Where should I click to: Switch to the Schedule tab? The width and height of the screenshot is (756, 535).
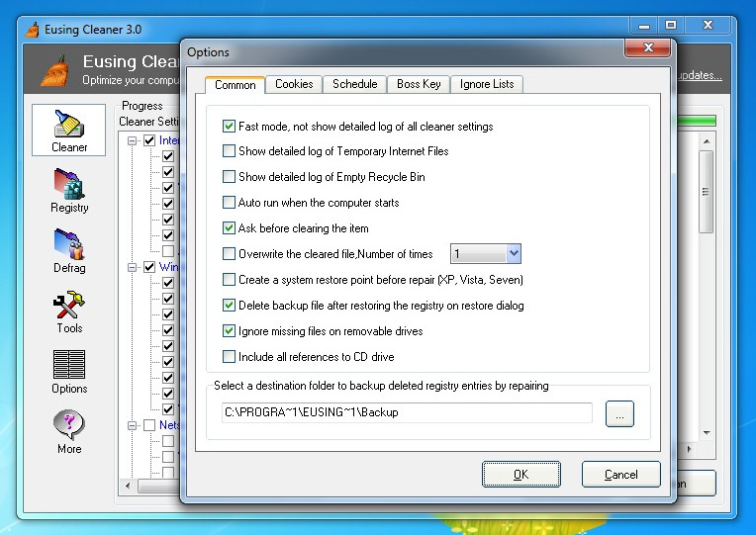point(355,84)
